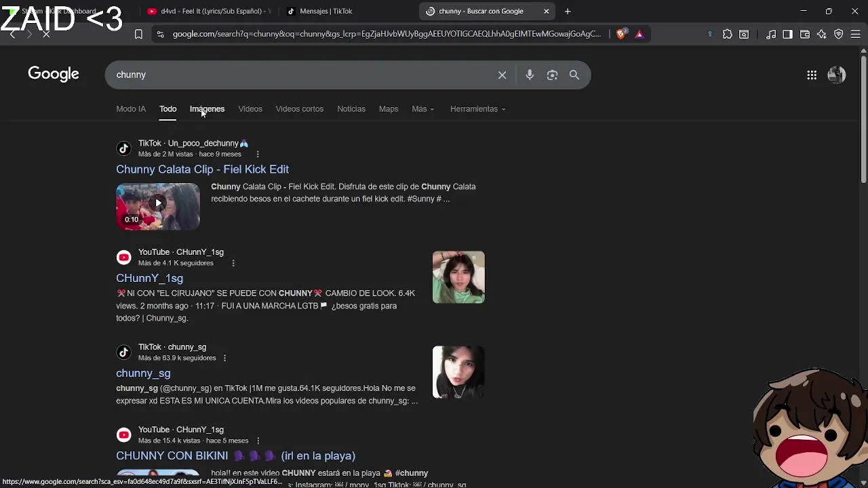Image resolution: width=868 pixels, height=488 pixels.
Task: Click YouTube favicon beside 15.4 k vistas
Action: [123, 434]
